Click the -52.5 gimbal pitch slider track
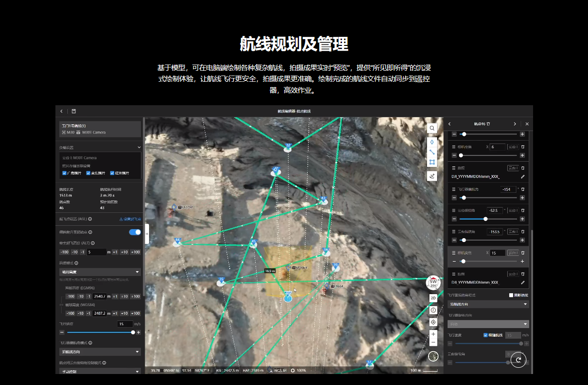 (488, 219)
